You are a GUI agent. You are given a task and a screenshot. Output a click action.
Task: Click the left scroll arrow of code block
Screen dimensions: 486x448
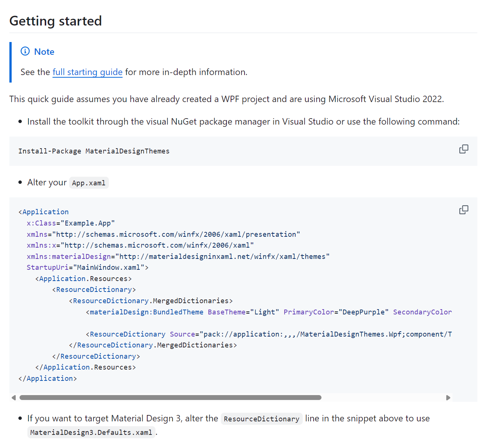pyautogui.click(x=14, y=398)
